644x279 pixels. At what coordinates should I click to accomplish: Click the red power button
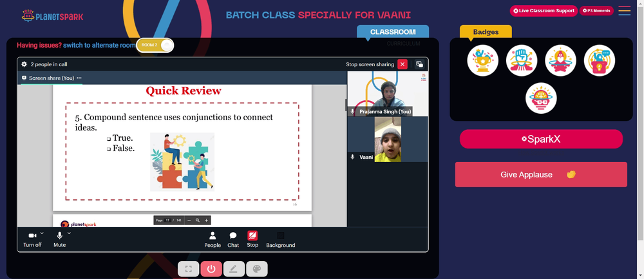point(211,269)
